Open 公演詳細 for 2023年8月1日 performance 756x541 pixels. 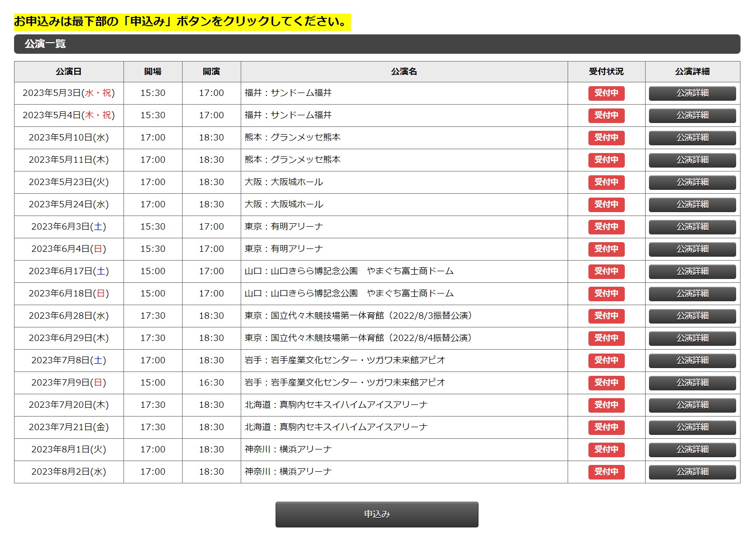(692, 449)
